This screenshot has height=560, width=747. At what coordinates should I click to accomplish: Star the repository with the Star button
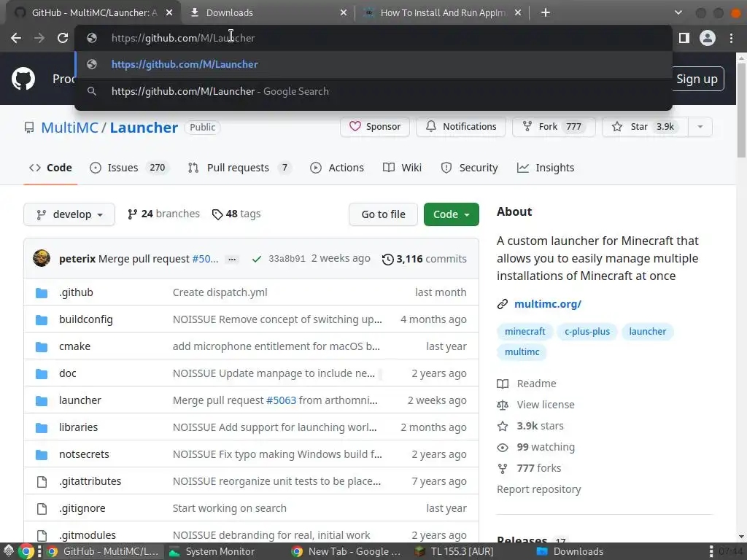645,127
